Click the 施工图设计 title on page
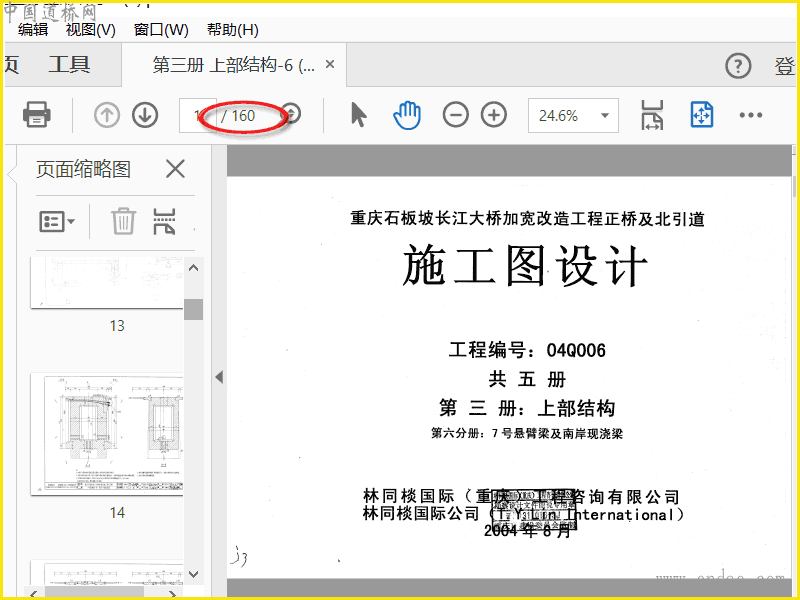The width and height of the screenshot is (800, 600). coord(526,265)
